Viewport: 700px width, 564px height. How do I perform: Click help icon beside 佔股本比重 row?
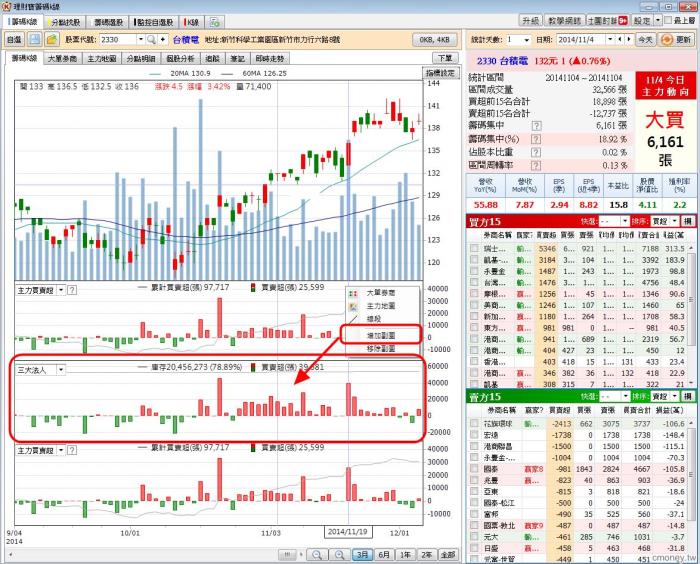[536, 152]
